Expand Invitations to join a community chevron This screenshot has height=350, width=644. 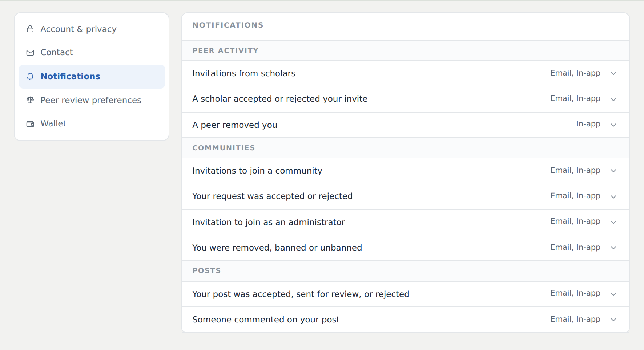tap(613, 171)
